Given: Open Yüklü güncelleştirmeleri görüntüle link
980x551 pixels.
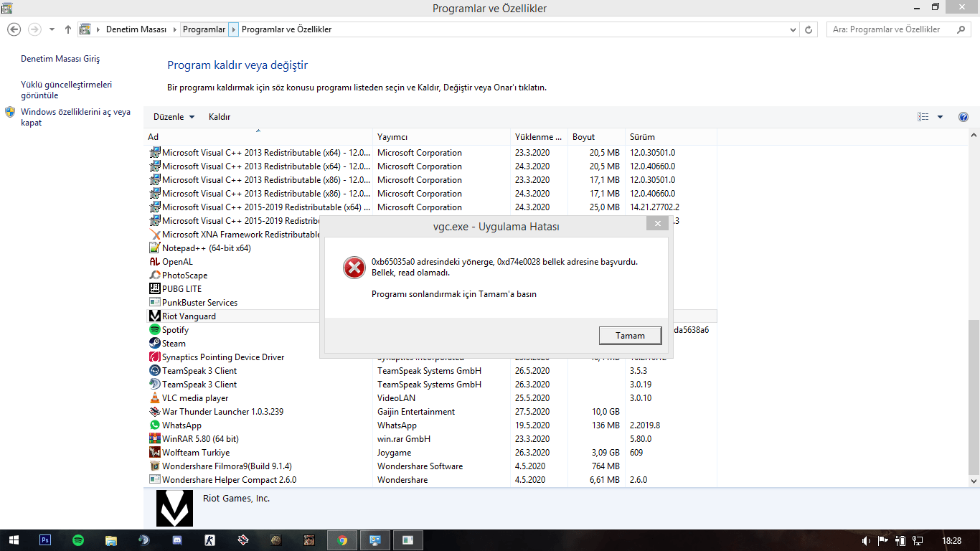Looking at the screenshot, I should (x=66, y=90).
